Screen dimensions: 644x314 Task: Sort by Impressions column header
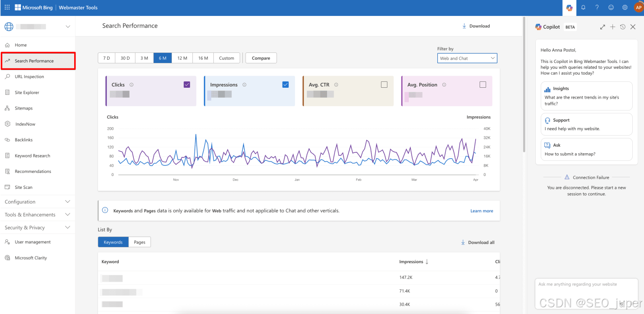click(414, 262)
